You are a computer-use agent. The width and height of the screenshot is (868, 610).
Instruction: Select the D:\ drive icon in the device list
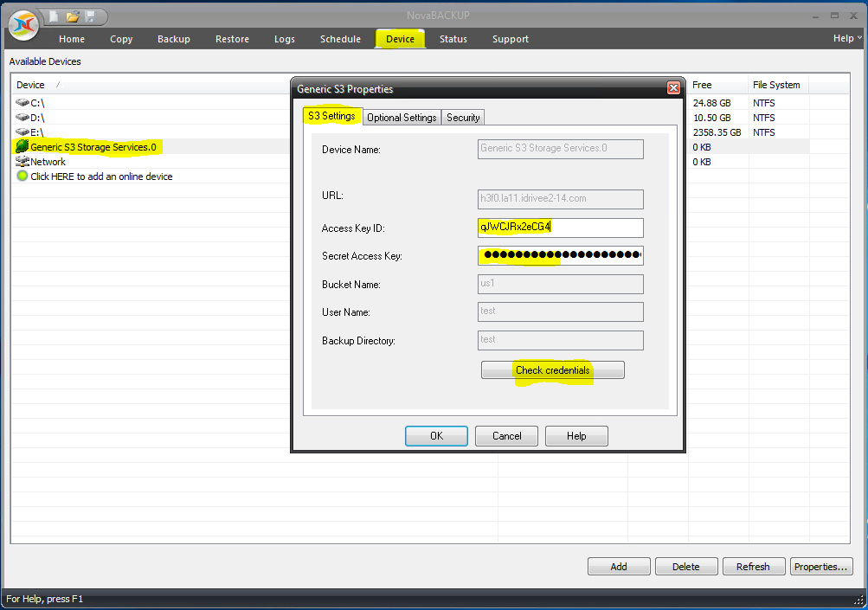(x=23, y=118)
